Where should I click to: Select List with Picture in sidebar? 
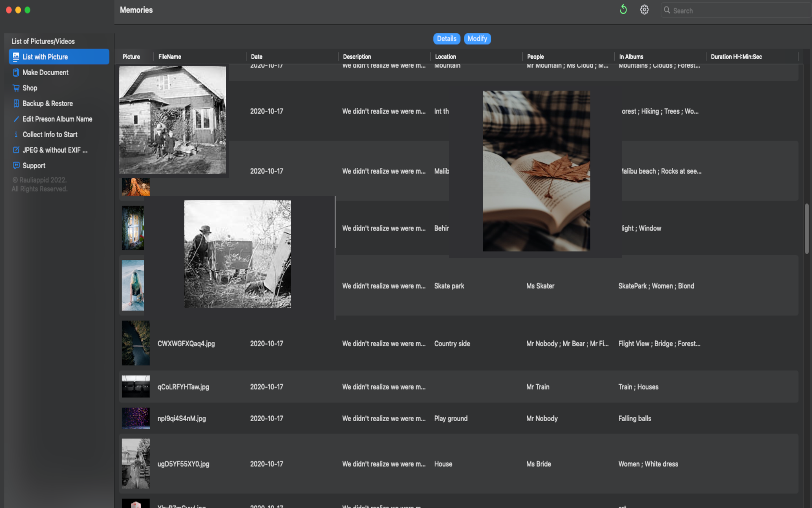59,56
